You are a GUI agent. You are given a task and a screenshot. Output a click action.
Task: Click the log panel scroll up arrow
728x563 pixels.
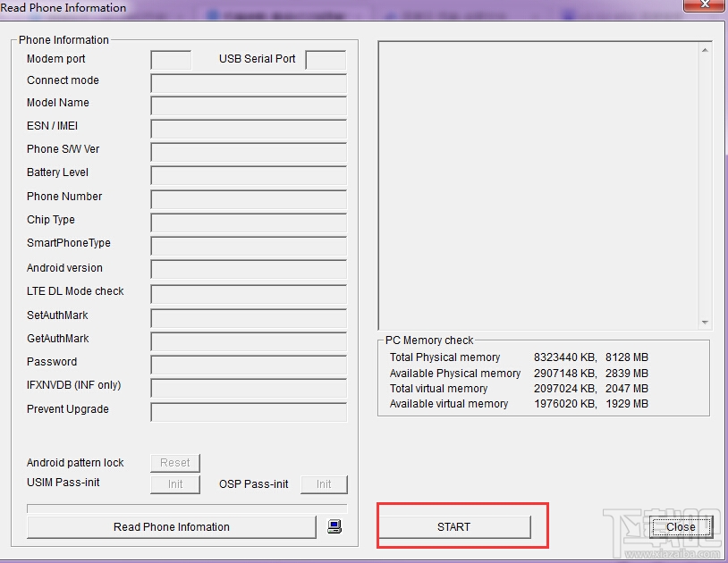coord(705,50)
